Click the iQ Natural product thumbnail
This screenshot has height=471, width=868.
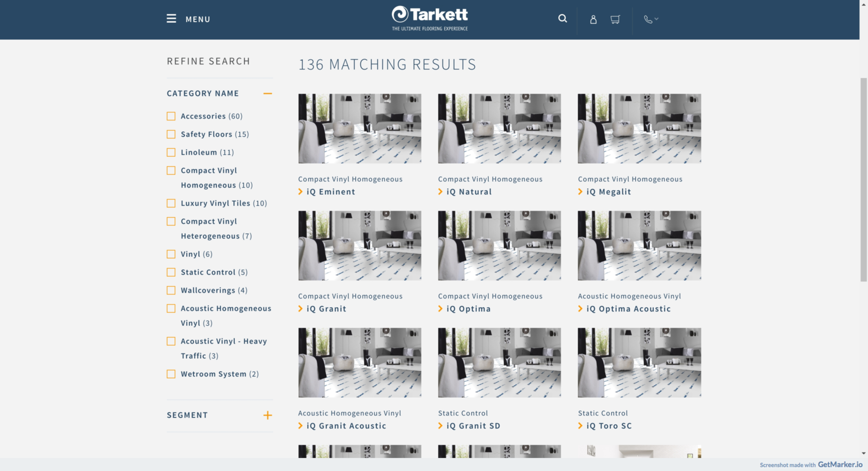500,129
